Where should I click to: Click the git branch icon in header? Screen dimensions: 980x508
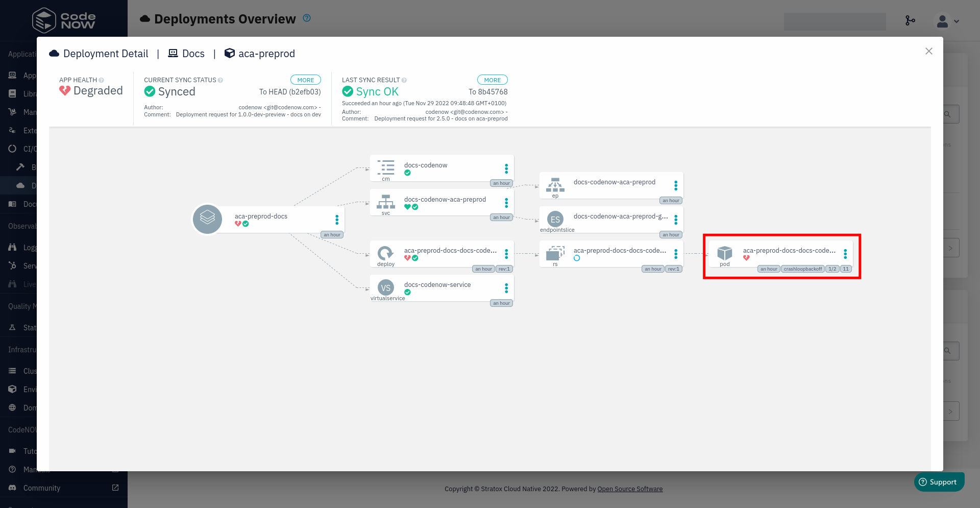[910, 20]
